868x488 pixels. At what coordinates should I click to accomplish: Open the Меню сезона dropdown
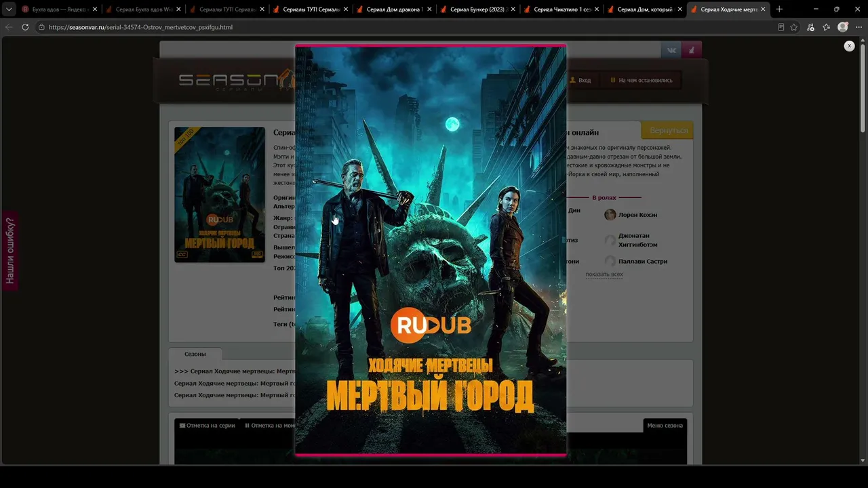[x=665, y=426]
